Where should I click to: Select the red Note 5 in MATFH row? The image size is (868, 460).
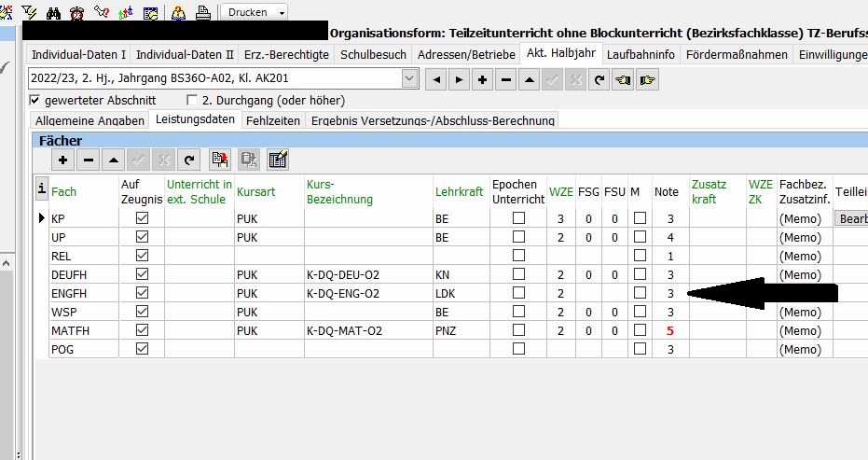[670, 331]
